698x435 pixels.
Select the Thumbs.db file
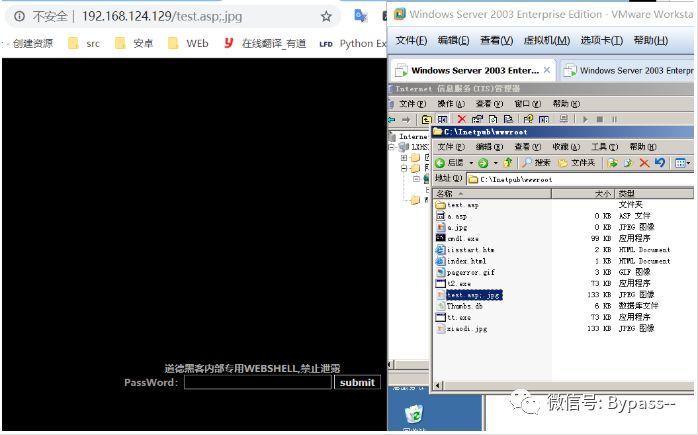tap(459, 306)
